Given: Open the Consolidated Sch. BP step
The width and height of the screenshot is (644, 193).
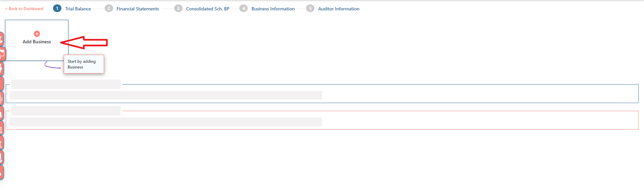Looking at the screenshot, I should coord(208,9).
